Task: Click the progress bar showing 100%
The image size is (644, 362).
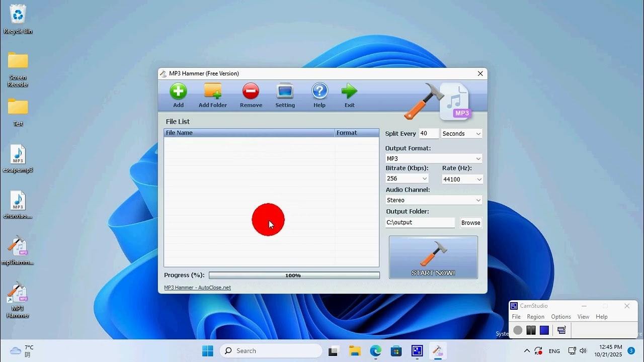Action: [x=294, y=275]
